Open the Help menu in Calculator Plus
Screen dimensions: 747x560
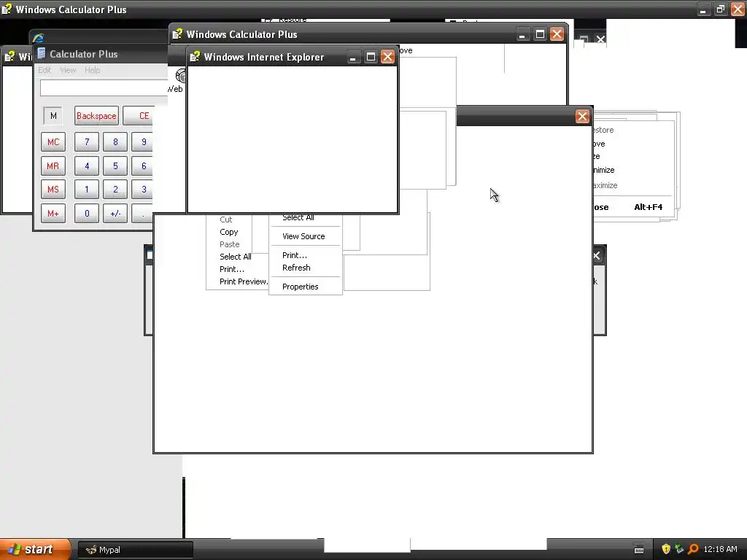click(x=93, y=70)
